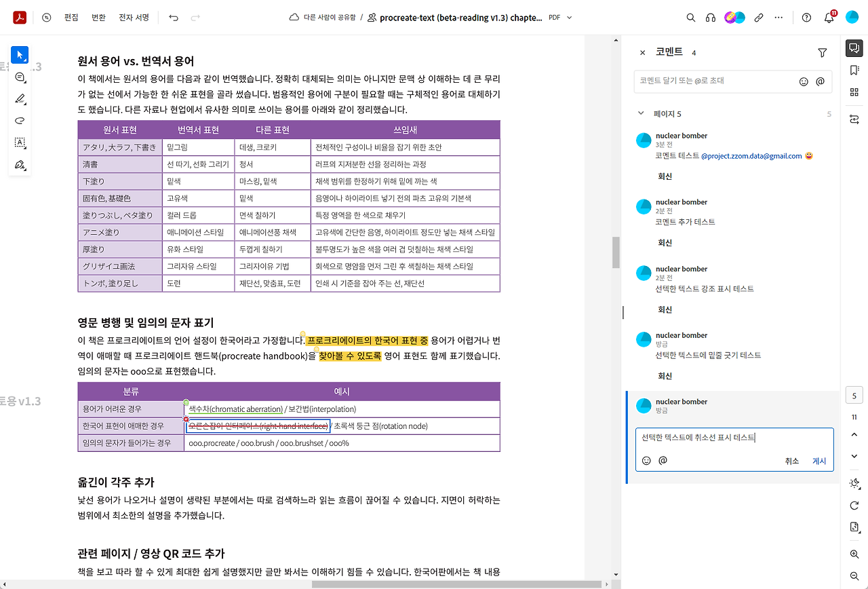Screen dimensions: 868x589
Task: Open the comment filter funnel
Action: pos(823,52)
